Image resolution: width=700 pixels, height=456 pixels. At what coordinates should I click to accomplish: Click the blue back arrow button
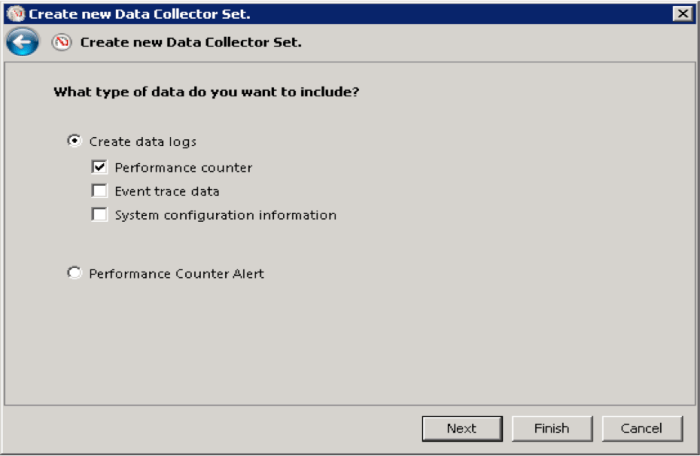(x=22, y=42)
